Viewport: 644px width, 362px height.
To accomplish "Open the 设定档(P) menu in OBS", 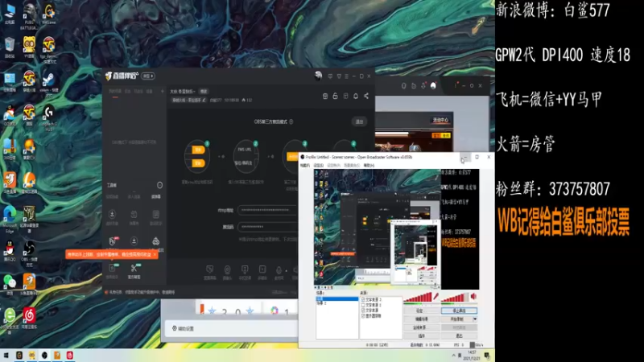I will click(x=333, y=166).
